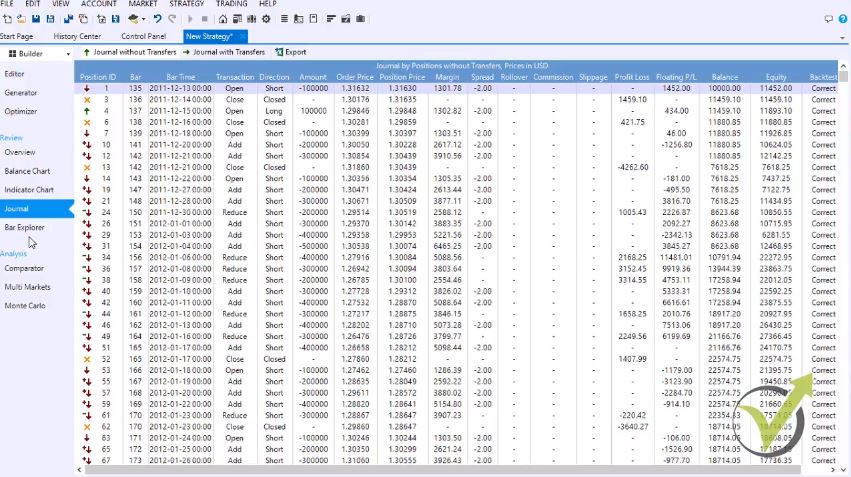Click the Redo arrow in the toolbar
The image size is (851, 477).
tap(173, 19)
